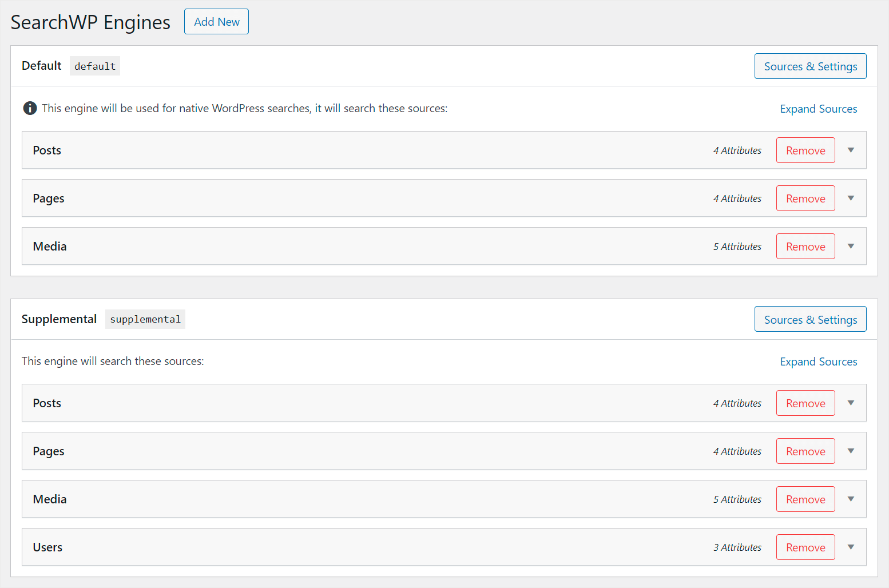Expand the Supplemental engine Media row arrow
Screen dimensions: 889x588
[x=851, y=499]
